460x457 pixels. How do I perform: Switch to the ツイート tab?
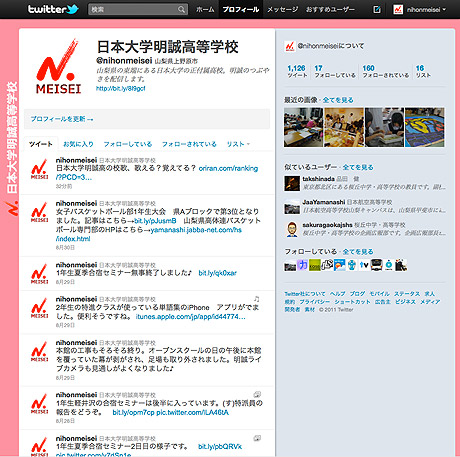click(x=41, y=144)
